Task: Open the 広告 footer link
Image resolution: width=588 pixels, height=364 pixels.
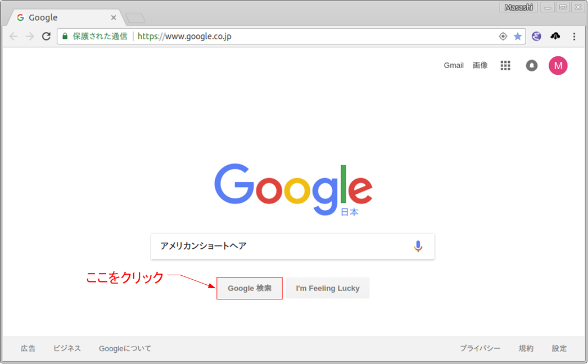Action: (28, 348)
